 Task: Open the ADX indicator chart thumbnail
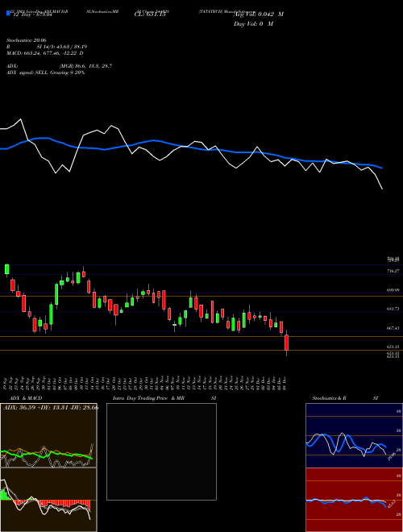pyautogui.click(x=48, y=435)
